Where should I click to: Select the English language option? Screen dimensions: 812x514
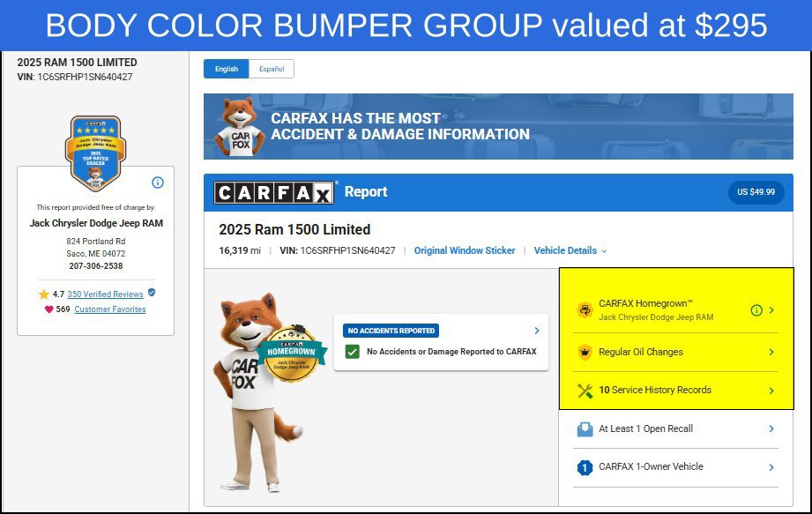(x=227, y=69)
